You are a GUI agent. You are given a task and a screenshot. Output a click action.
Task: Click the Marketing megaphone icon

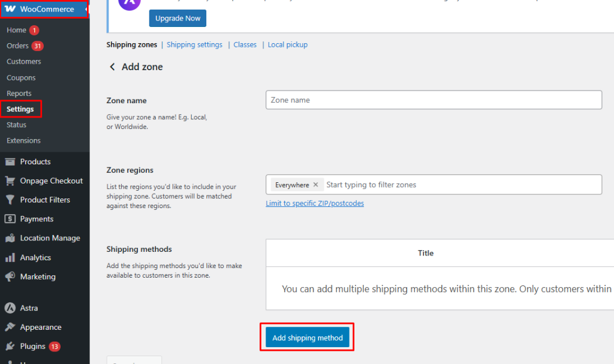pos(10,277)
